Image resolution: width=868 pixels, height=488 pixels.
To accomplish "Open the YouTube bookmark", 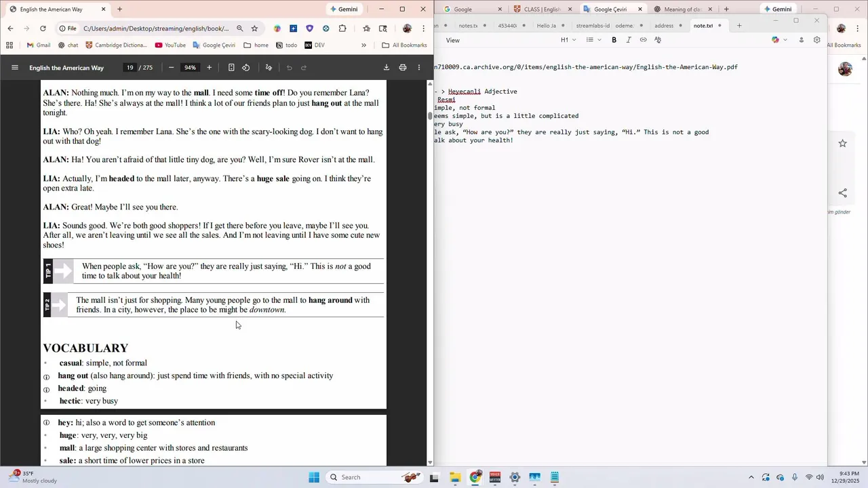I will [170, 45].
